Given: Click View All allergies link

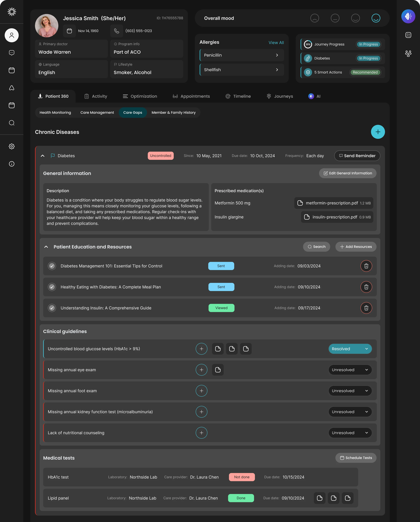Looking at the screenshot, I should pyautogui.click(x=276, y=42).
